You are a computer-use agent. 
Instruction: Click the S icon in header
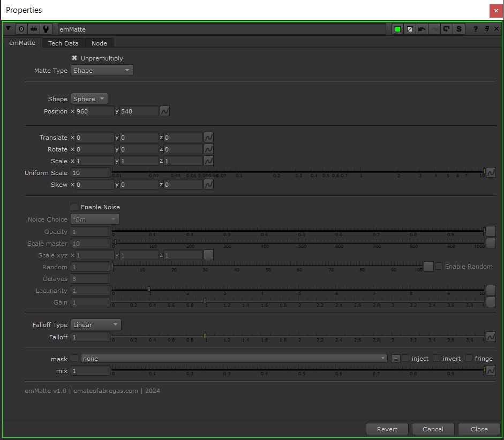458,29
